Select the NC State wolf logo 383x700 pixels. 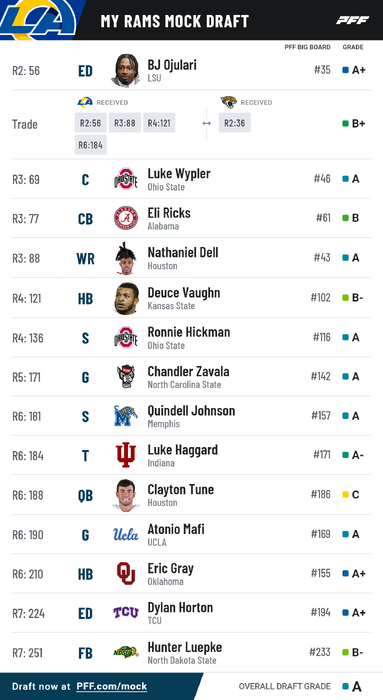point(125,376)
